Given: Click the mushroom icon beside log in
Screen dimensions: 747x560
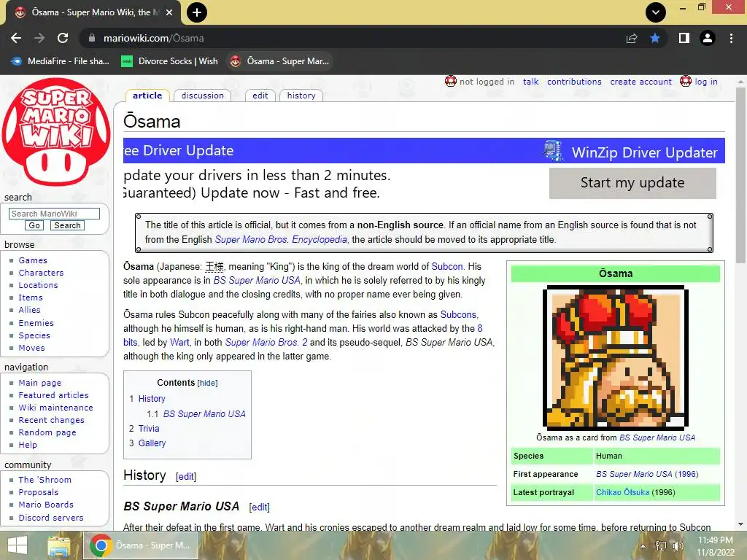Looking at the screenshot, I should [686, 82].
